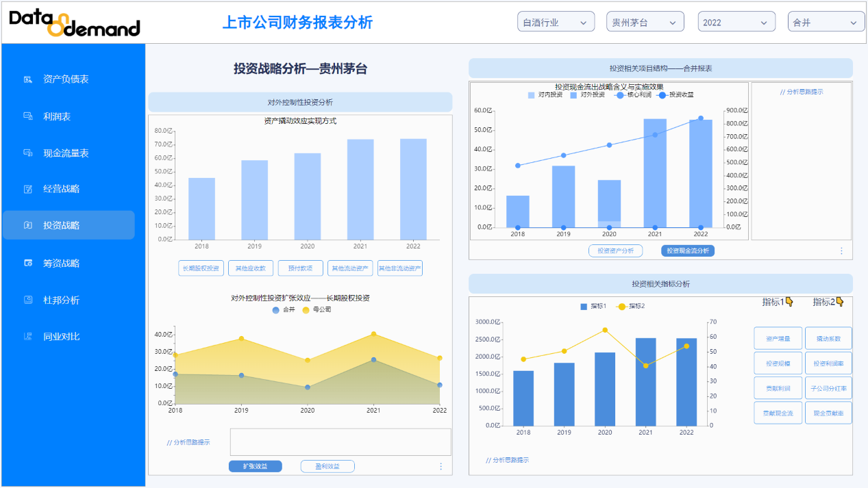Expand the 贵州茅台 company dropdown
This screenshot has width=868, height=488.
645,23
